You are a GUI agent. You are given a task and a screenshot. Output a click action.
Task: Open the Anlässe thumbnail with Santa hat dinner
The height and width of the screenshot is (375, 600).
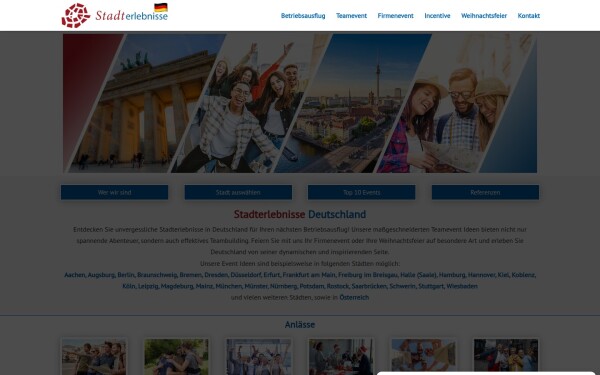(x=341, y=357)
